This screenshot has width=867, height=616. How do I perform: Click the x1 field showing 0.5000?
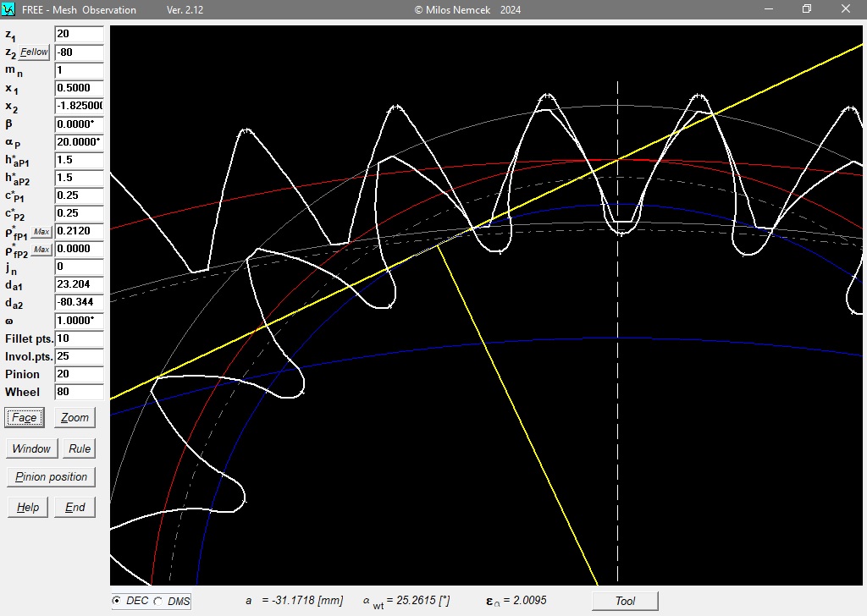pos(79,88)
